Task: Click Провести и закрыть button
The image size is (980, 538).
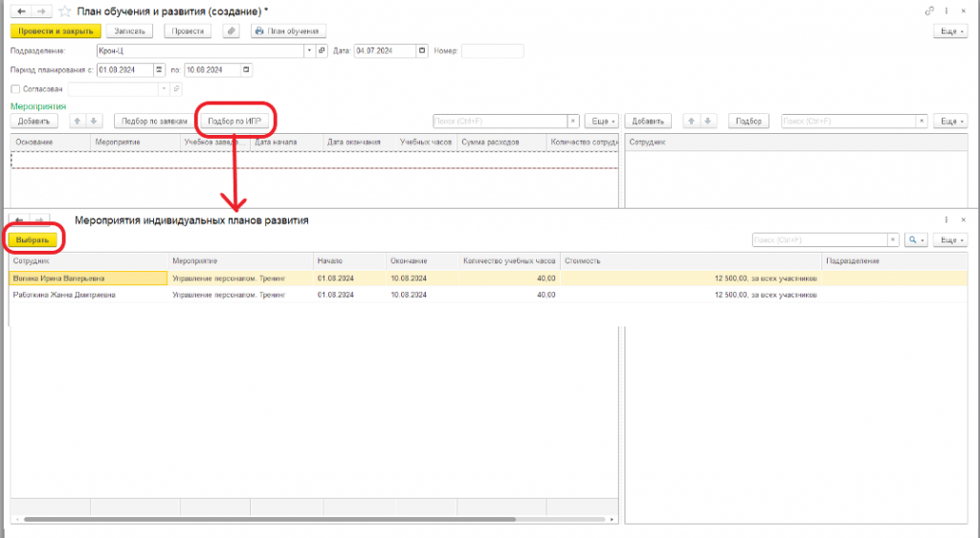Action: point(56,31)
